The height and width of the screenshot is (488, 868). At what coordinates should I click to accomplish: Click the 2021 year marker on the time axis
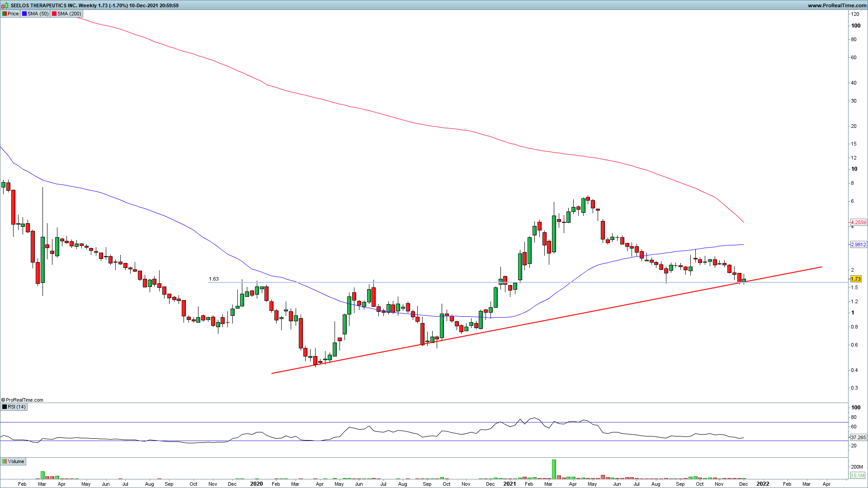coord(509,483)
